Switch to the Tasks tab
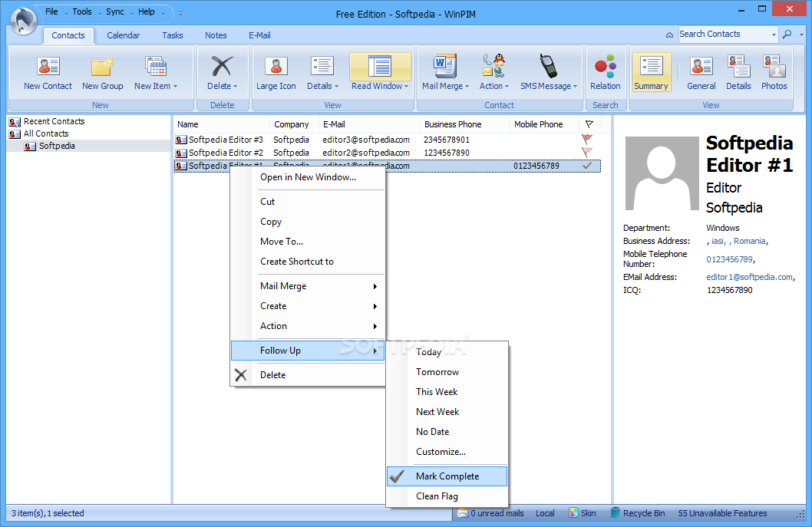The height and width of the screenshot is (527, 812). [173, 35]
